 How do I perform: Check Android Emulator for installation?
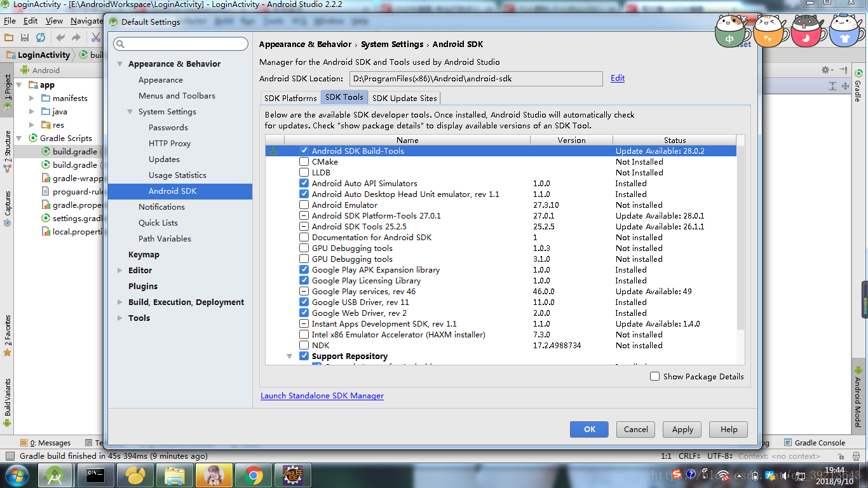click(303, 205)
